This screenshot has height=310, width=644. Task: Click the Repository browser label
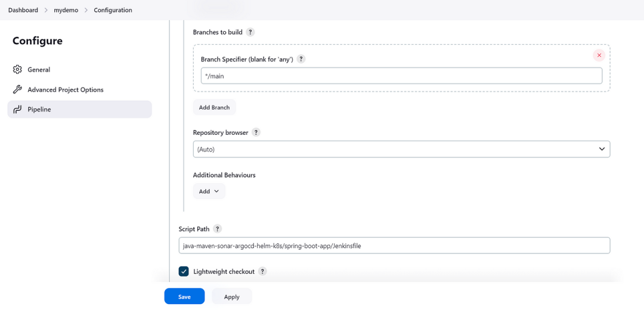pos(221,132)
